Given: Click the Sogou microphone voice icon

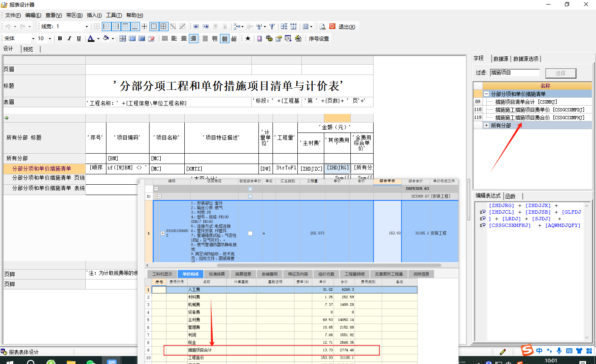Looking at the screenshot, I should click(559, 351).
